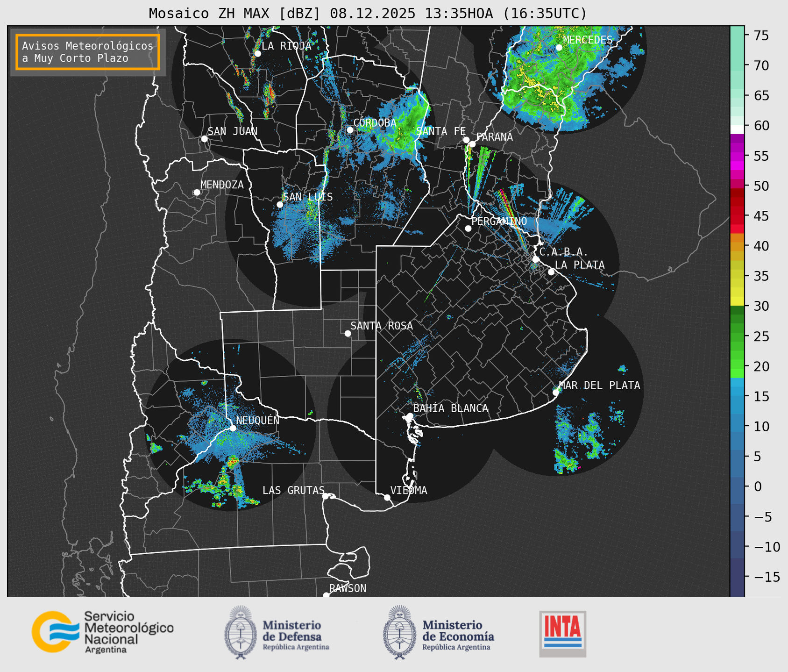Click the INTA logo
The height and width of the screenshot is (672, 788).
tap(563, 634)
